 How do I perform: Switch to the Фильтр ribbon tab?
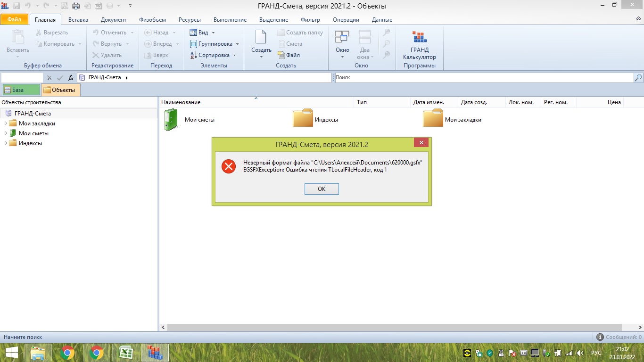click(x=310, y=20)
